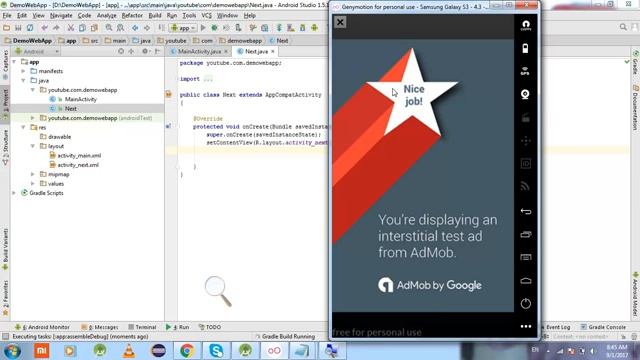640x360 pixels.
Task: Expand the mipmap folder
Action: 33,174
